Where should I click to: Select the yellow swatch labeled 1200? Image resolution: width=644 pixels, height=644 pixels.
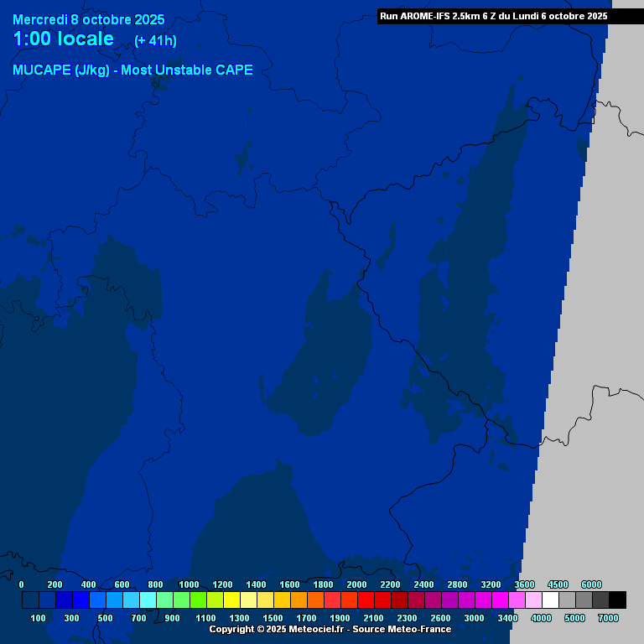point(231,600)
